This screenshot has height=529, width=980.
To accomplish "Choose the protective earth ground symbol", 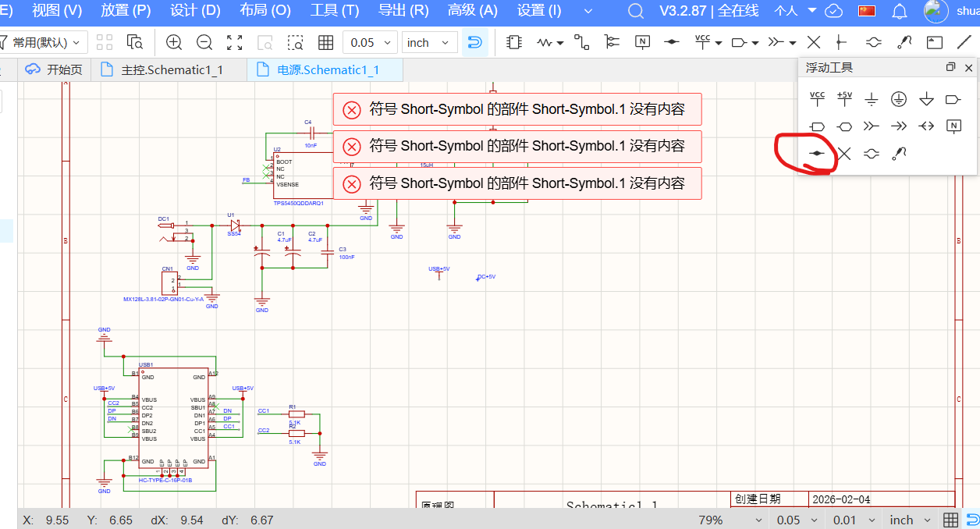I will tap(899, 99).
